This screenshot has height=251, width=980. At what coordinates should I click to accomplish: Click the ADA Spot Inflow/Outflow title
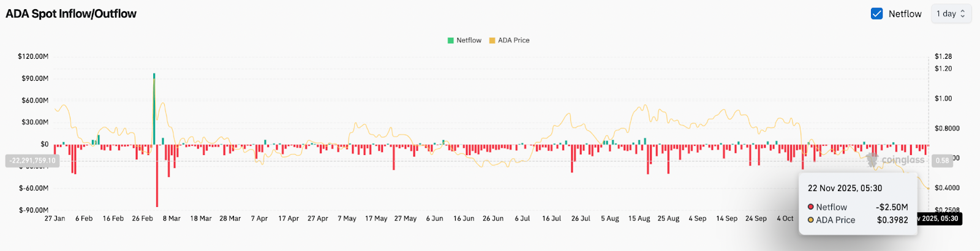(x=71, y=13)
